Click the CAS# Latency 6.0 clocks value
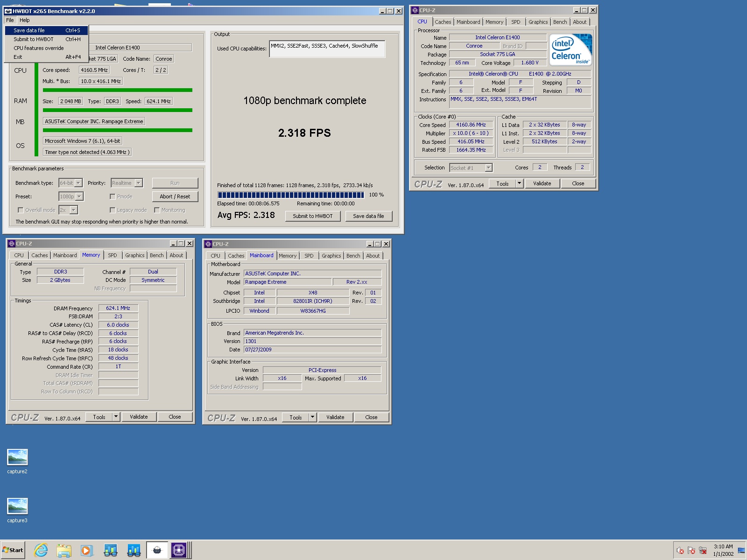The height and width of the screenshot is (560, 747). (x=118, y=325)
